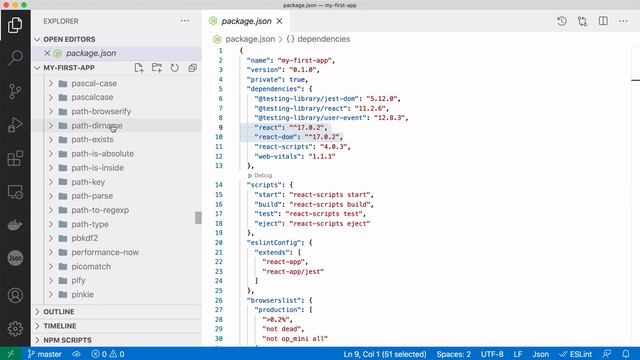
Task: Change language mode from Json
Action: pos(540,354)
